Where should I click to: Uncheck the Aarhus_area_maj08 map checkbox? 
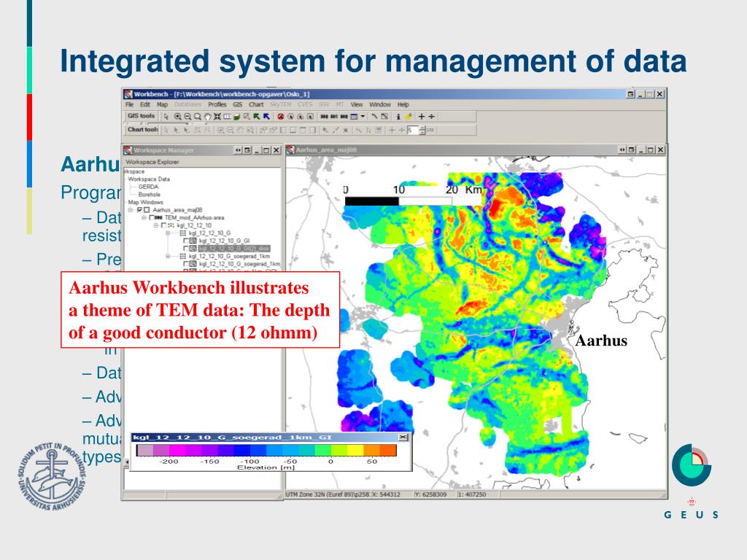click(139, 210)
